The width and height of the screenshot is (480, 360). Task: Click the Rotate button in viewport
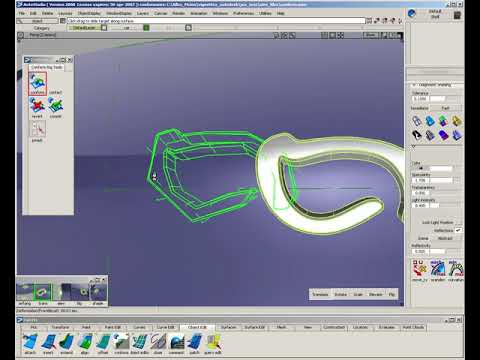pyautogui.click(x=341, y=294)
